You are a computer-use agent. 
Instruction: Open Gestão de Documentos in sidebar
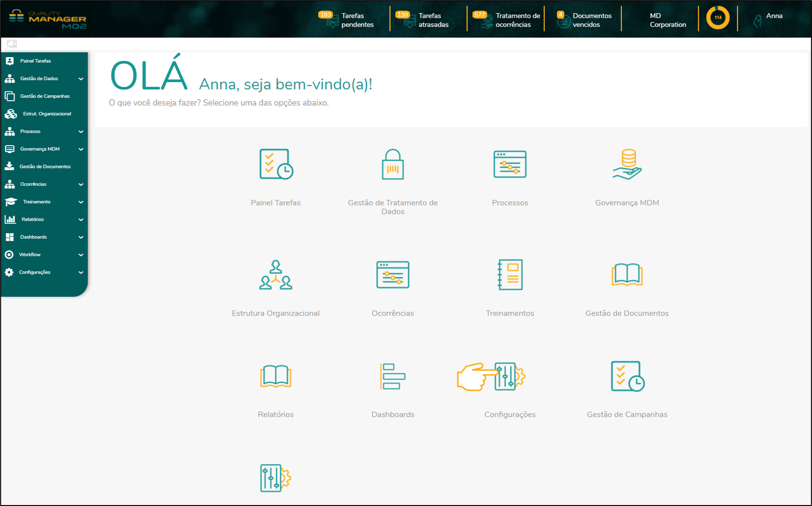[x=45, y=166]
